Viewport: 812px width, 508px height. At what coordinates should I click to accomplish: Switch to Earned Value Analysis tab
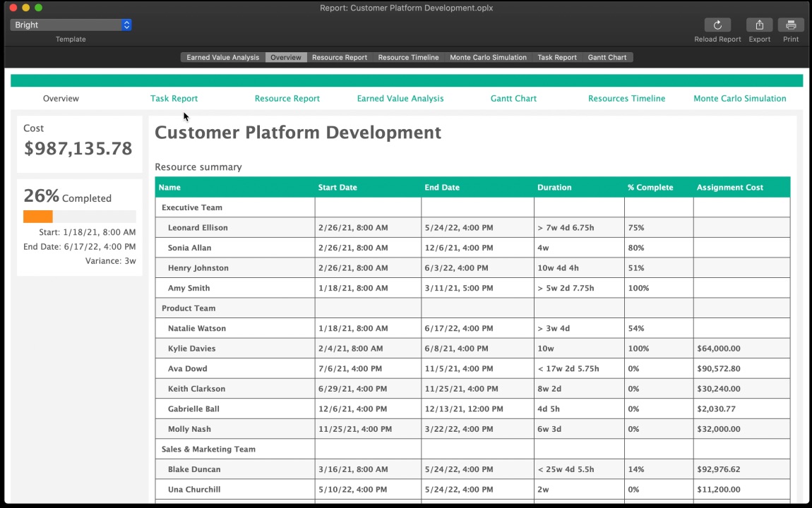point(222,57)
